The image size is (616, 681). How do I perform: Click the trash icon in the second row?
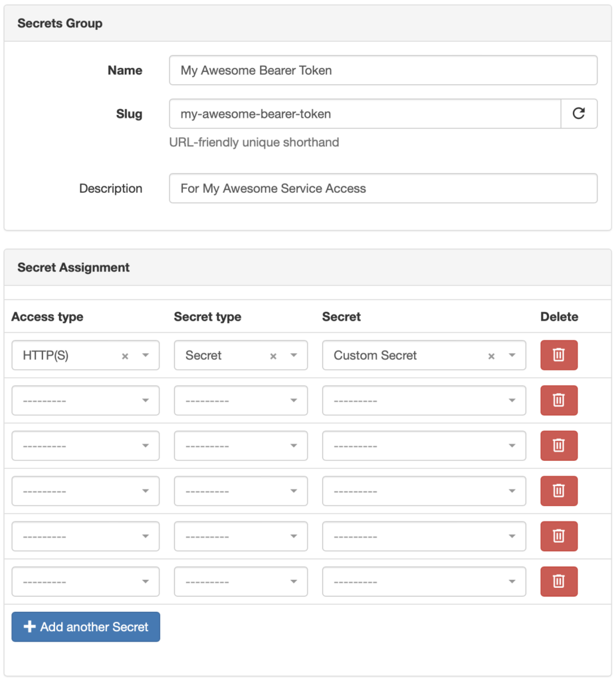point(558,400)
